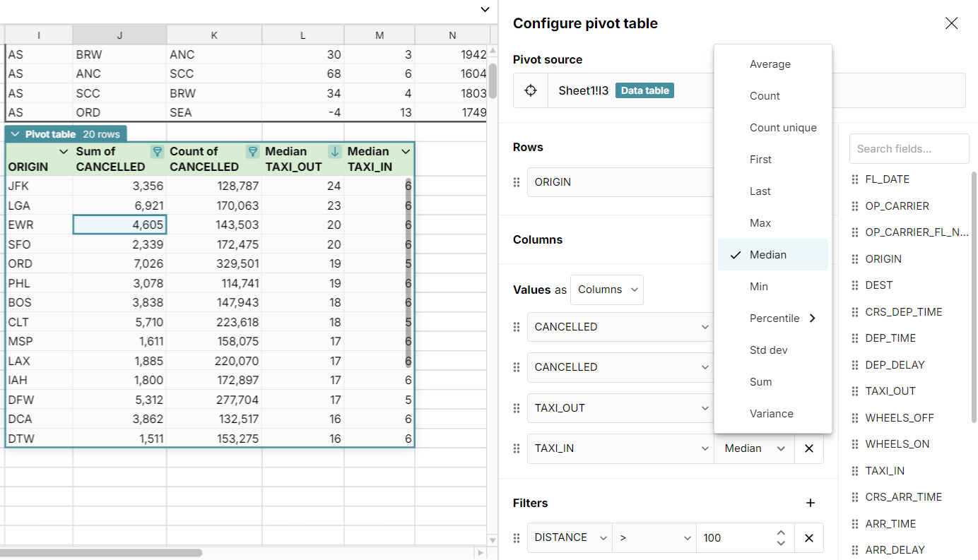
Task: Click filter icon on Sum of CANCELLED header
Action: coord(158,152)
